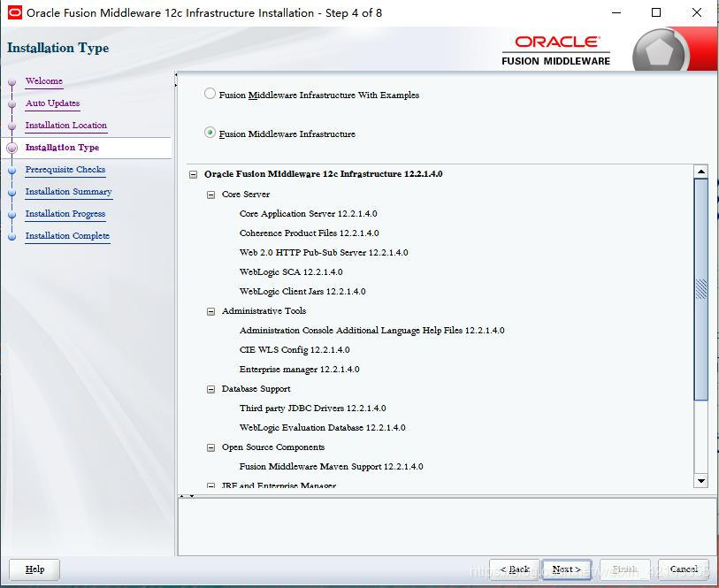Click the Help button
This screenshot has width=719, height=588.
(x=34, y=569)
